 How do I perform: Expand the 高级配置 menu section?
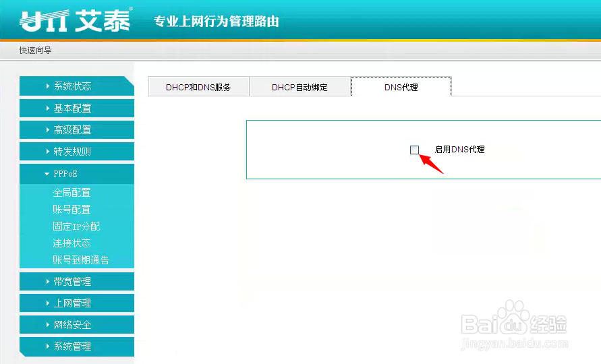(x=77, y=130)
